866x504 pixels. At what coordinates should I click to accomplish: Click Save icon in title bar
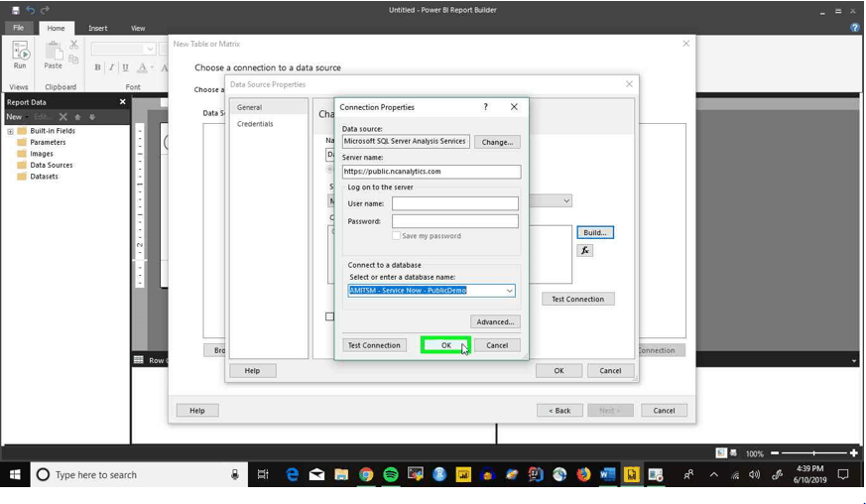16,10
